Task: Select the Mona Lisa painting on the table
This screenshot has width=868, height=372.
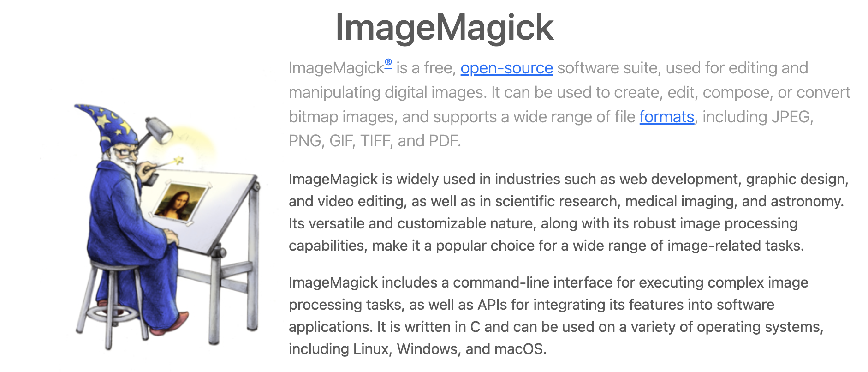Action: pyautogui.click(x=180, y=202)
